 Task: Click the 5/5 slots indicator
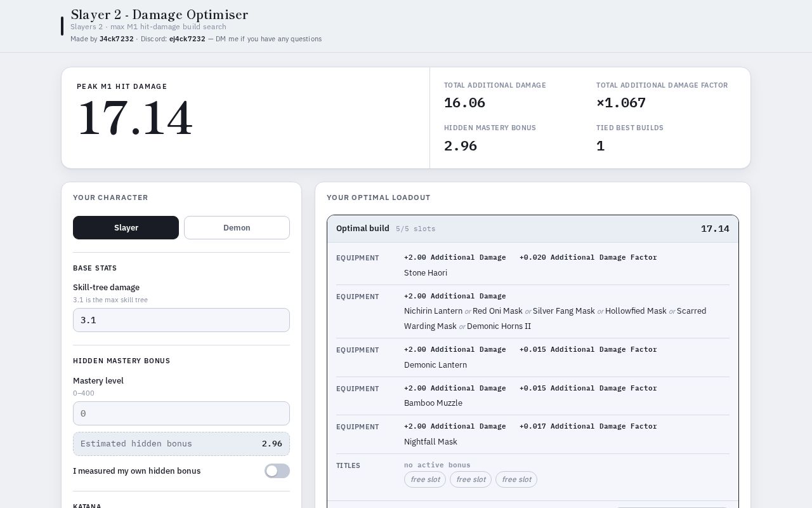(416, 229)
